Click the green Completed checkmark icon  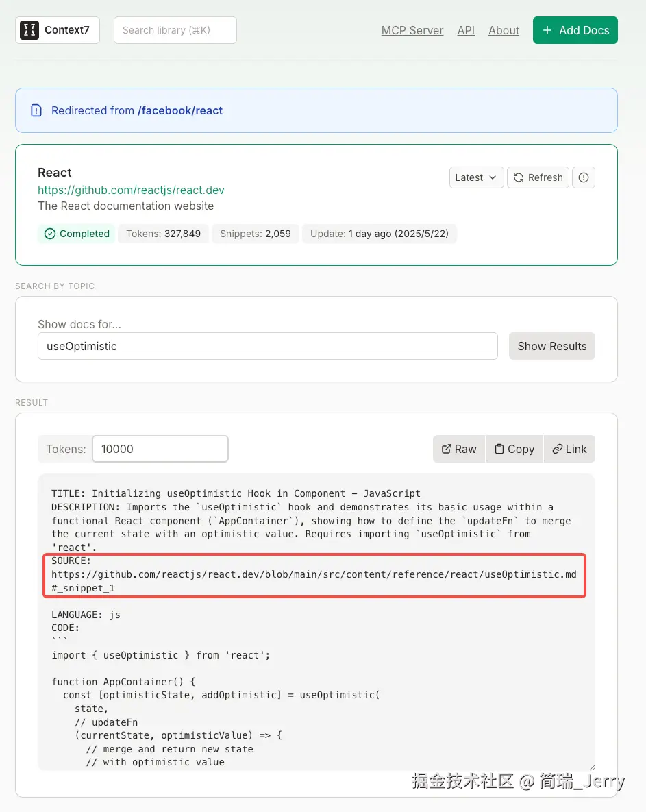click(49, 234)
